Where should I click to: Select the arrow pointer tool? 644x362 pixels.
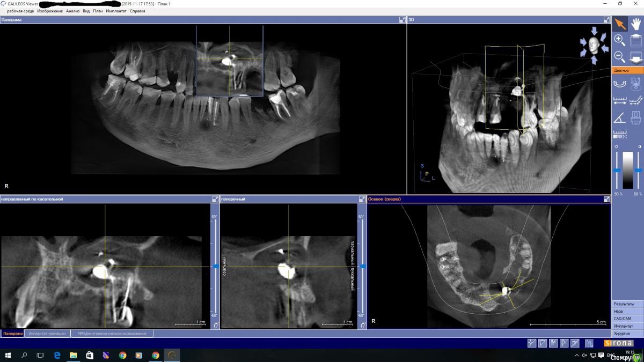click(620, 24)
